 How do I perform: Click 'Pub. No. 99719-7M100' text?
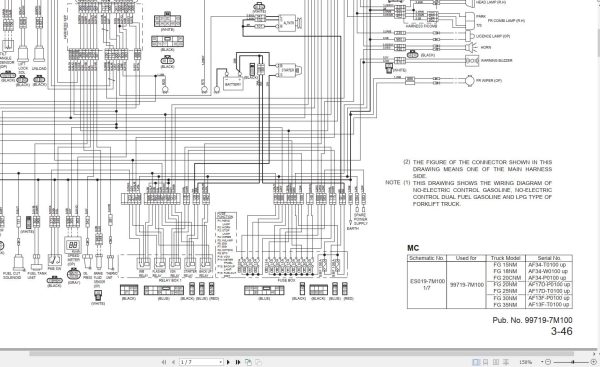click(x=532, y=320)
